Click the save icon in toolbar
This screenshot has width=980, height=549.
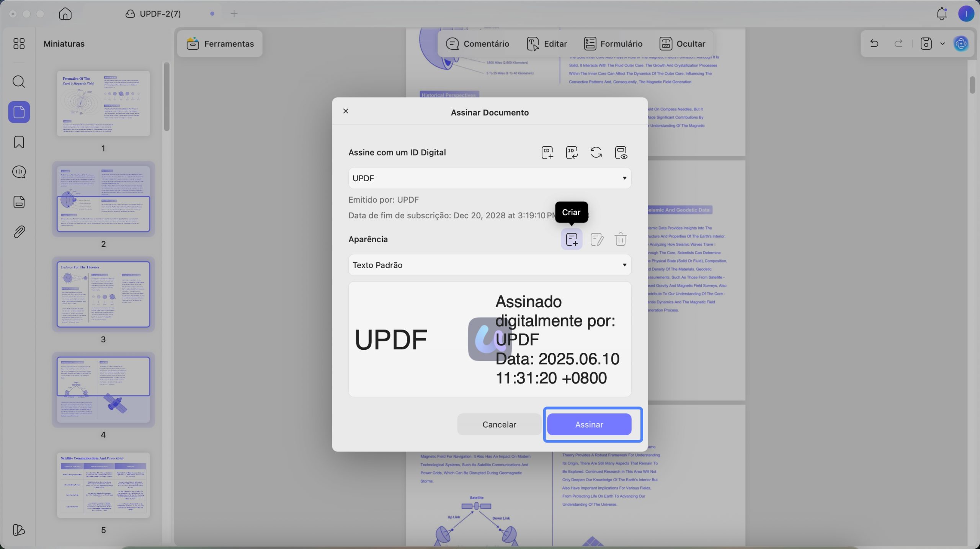tap(926, 43)
